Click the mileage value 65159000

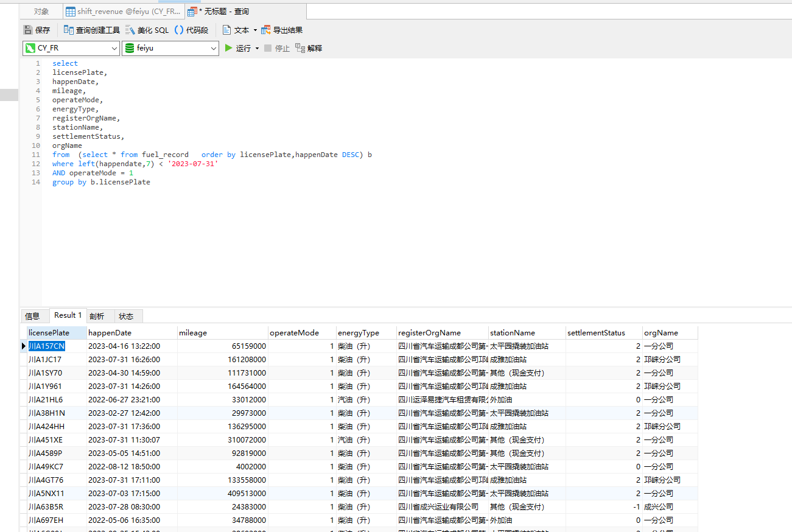point(222,346)
